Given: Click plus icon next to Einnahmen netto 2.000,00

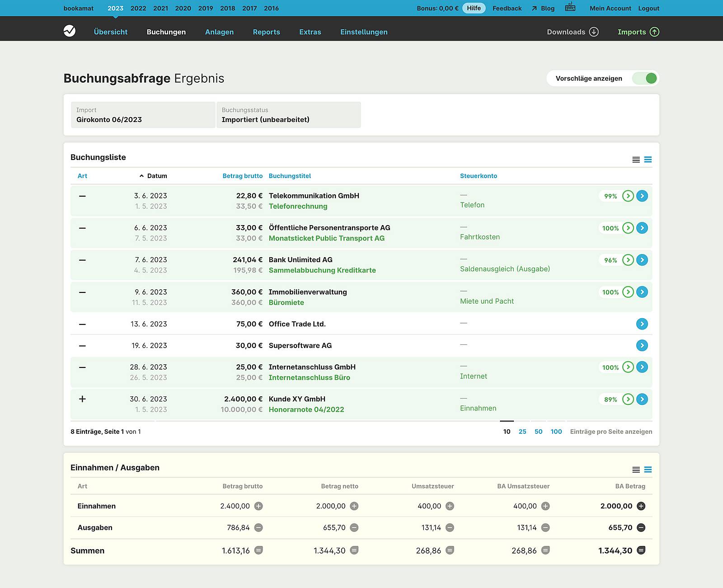Looking at the screenshot, I should click(354, 506).
